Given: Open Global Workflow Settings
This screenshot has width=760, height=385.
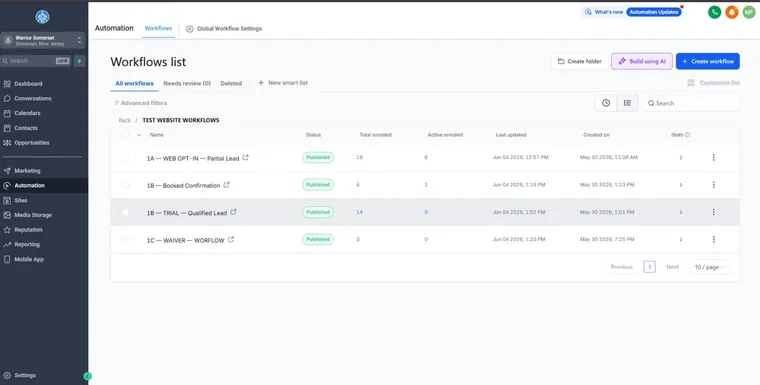Looking at the screenshot, I should (224, 29).
